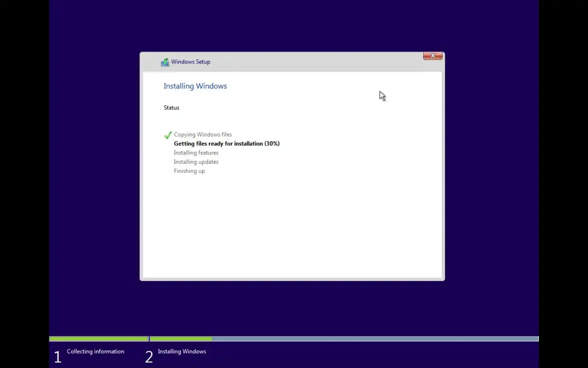Click the stage number 2 at bottom
The height and width of the screenshot is (368, 588).
click(x=149, y=357)
